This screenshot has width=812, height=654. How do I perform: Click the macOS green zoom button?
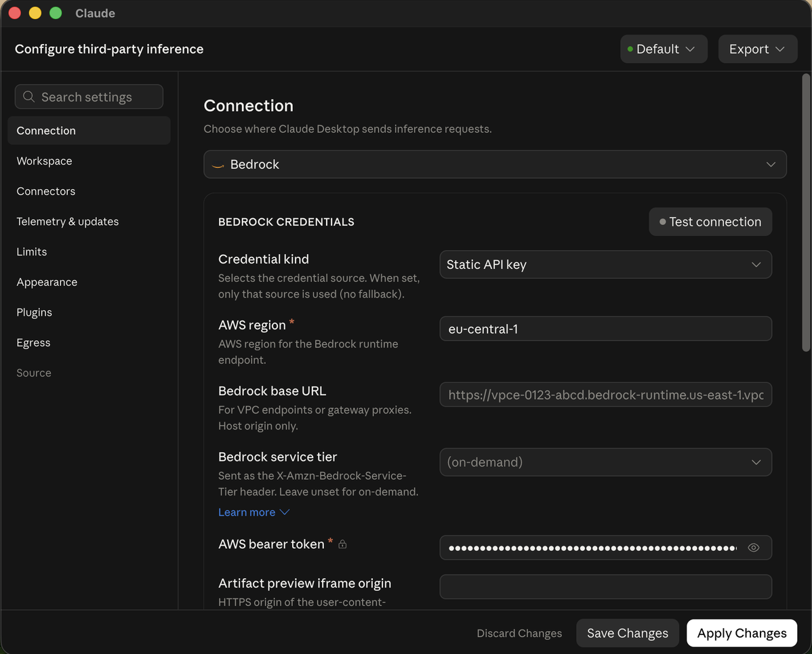pyautogui.click(x=56, y=13)
